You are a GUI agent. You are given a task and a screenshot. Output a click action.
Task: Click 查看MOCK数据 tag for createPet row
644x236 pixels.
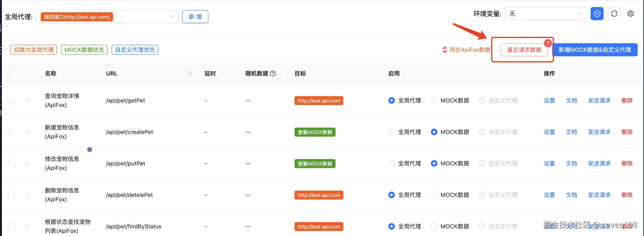315,132
